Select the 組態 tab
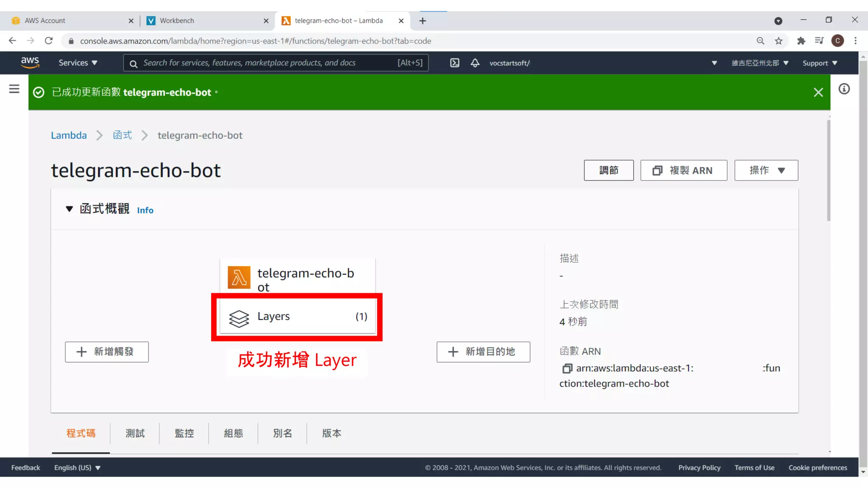868x488 pixels. point(233,433)
